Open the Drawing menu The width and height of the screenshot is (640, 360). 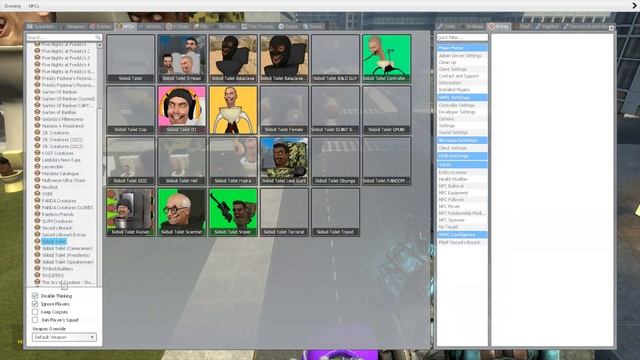point(13,6)
